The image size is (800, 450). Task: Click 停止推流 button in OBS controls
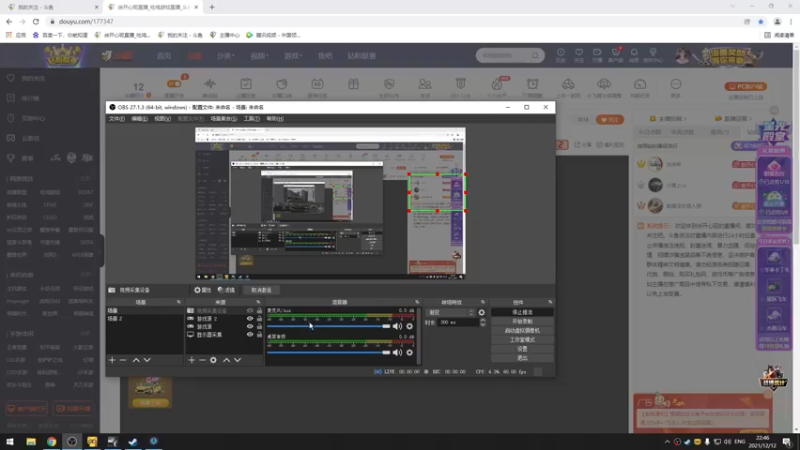tap(522, 312)
